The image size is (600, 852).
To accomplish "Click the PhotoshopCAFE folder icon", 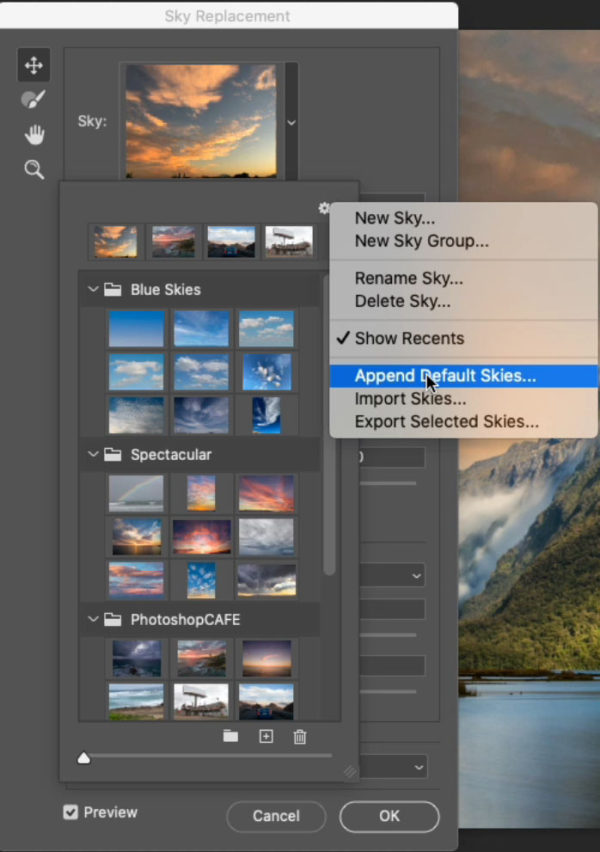I will tap(112, 619).
